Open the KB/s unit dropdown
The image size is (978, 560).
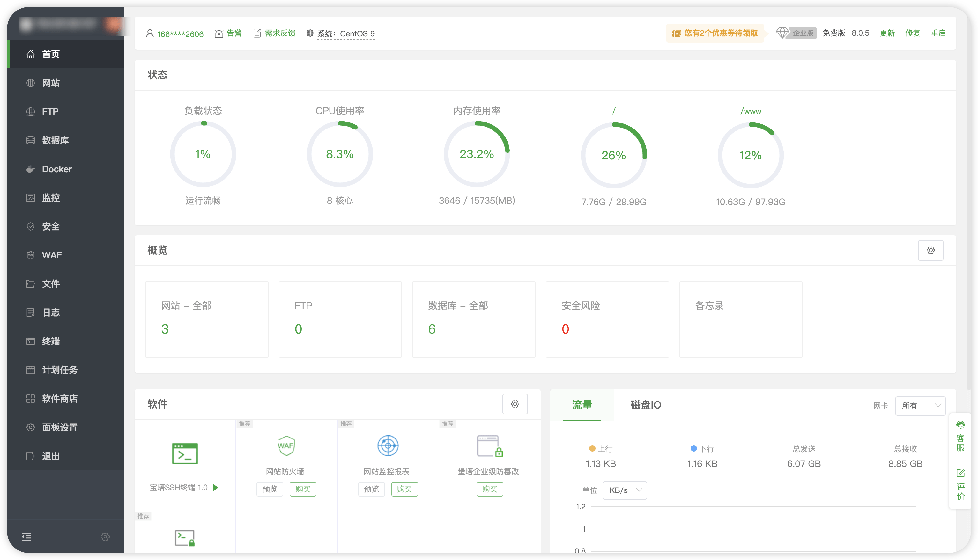[624, 490]
